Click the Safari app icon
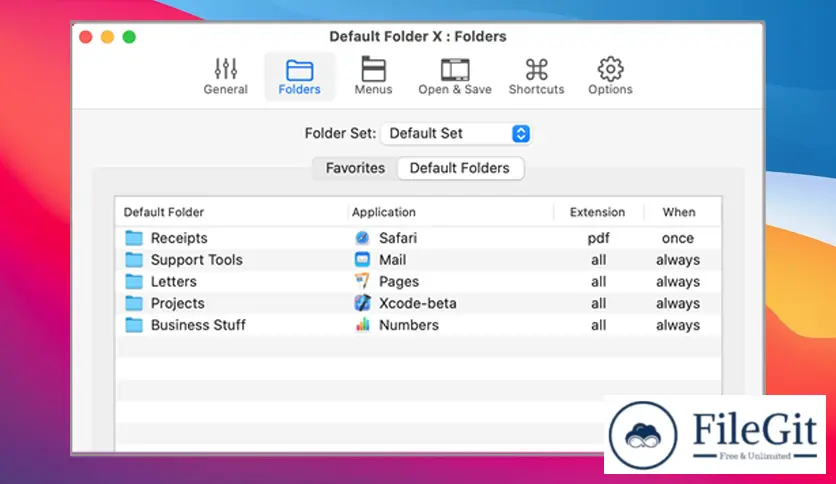The height and width of the screenshot is (484, 836). point(362,238)
